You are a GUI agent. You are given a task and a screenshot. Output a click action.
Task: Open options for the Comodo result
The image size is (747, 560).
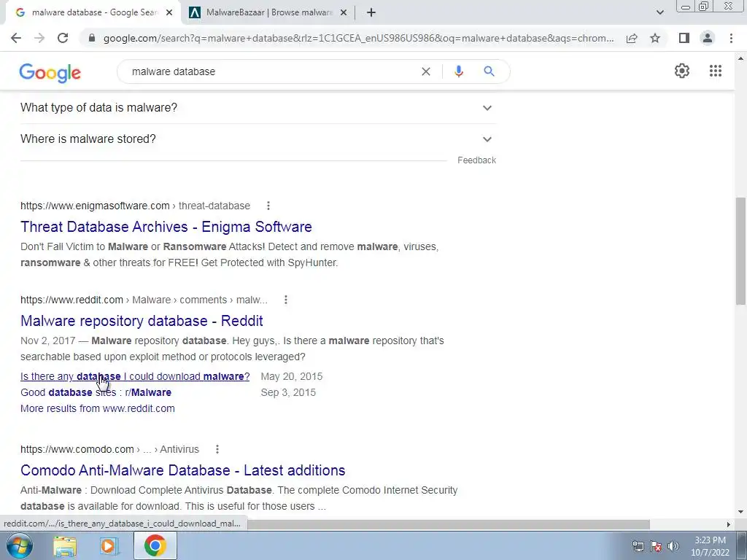click(x=217, y=449)
